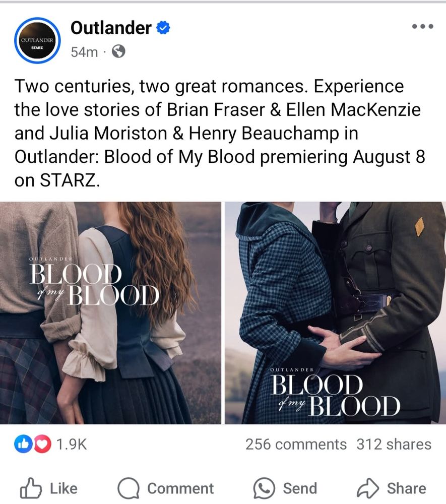The image size is (446, 504).
Task: Open the 1.9K reactions count
Action: pos(72,445)
